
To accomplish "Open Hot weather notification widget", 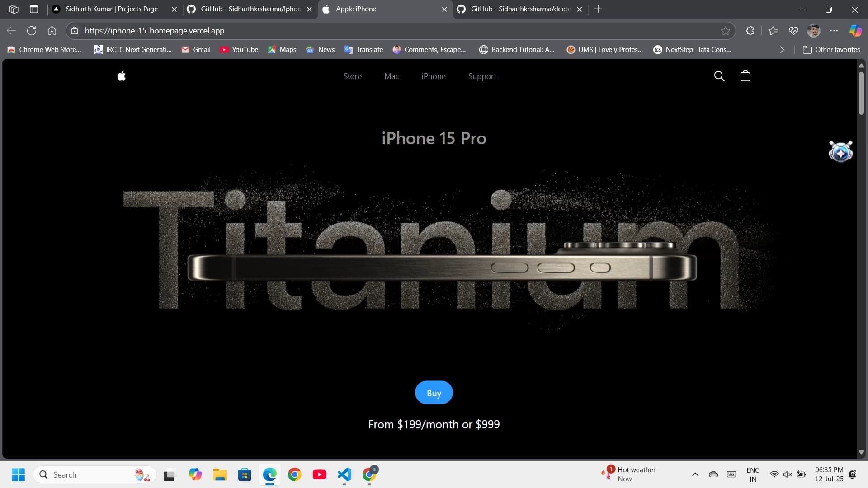I will pos(628,474).
